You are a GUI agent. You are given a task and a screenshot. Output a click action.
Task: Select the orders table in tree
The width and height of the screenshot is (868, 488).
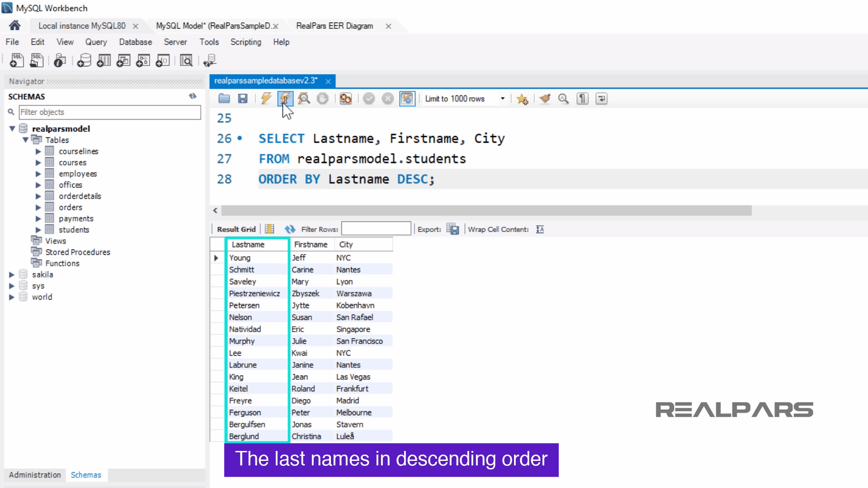pos(71,207)
